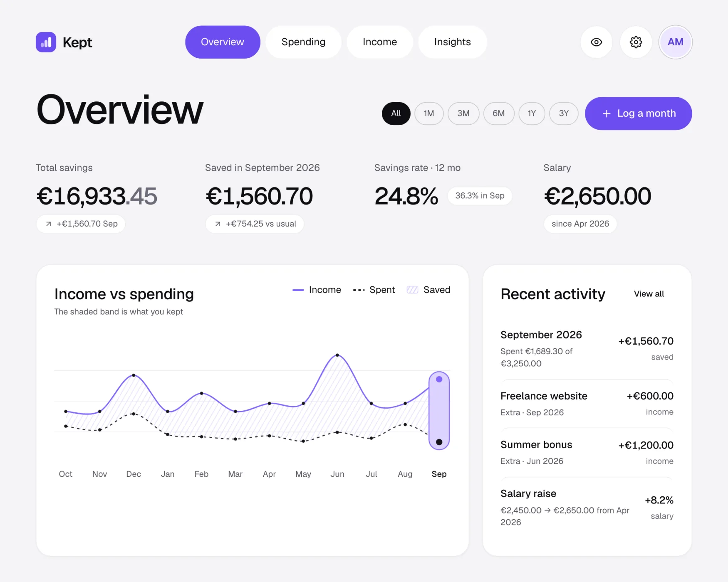
Task: Click the Kept bar-chart logo icon
Action: pyautogui.click(x=46, y=42)
